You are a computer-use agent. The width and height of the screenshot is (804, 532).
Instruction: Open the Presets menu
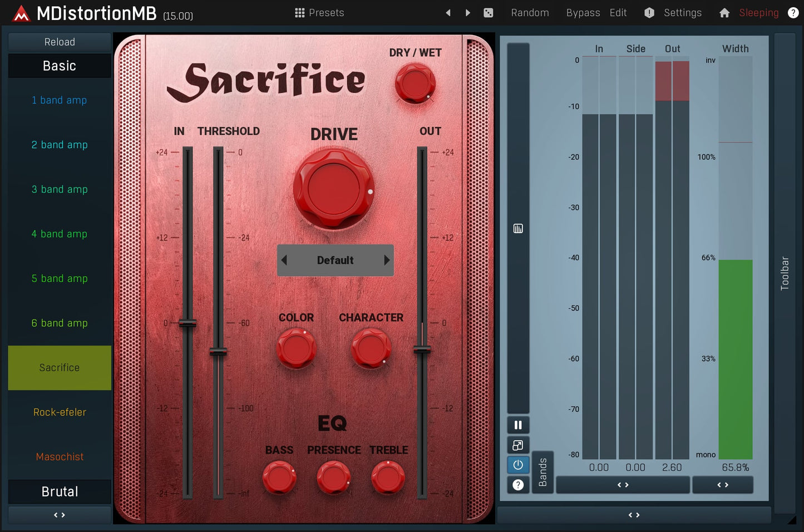[319, 13]
